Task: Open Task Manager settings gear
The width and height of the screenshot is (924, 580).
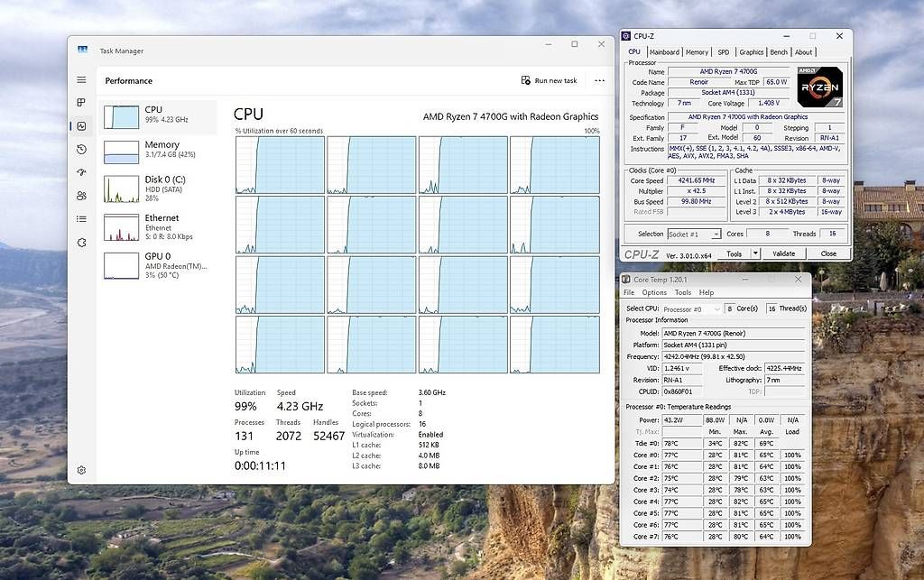Action: (x=81, y=470)
